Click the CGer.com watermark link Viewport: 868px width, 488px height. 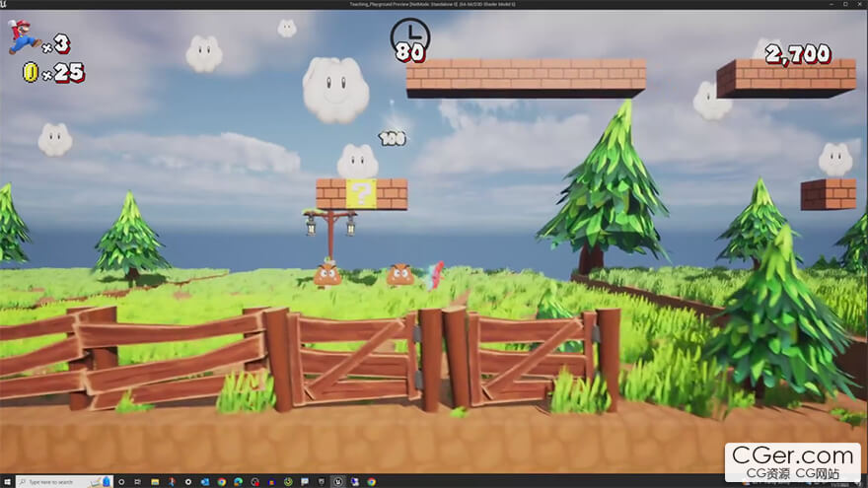(x=793, y=461)
